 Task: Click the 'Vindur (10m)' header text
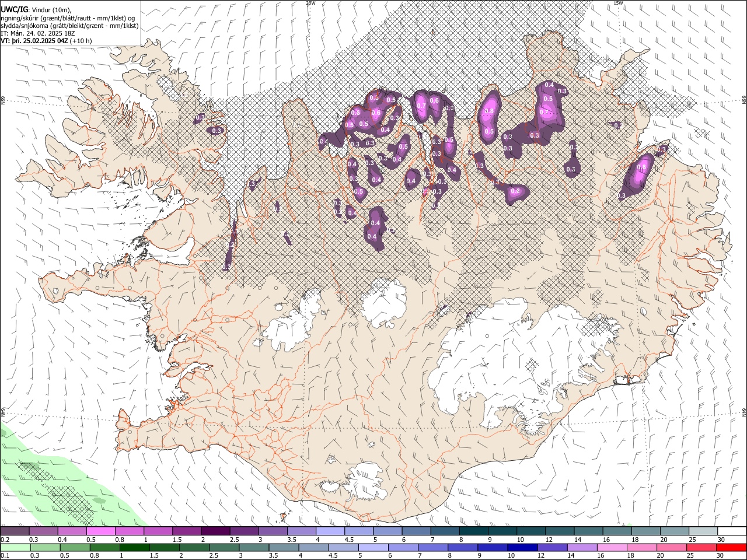point(51,10)
